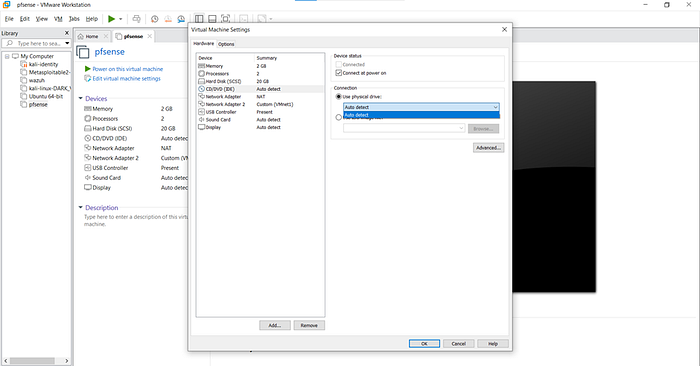This screenshot has height=366, width=700.
Task: Open the power options dropdown arrow in toolbar
Action: pos(121,19)
